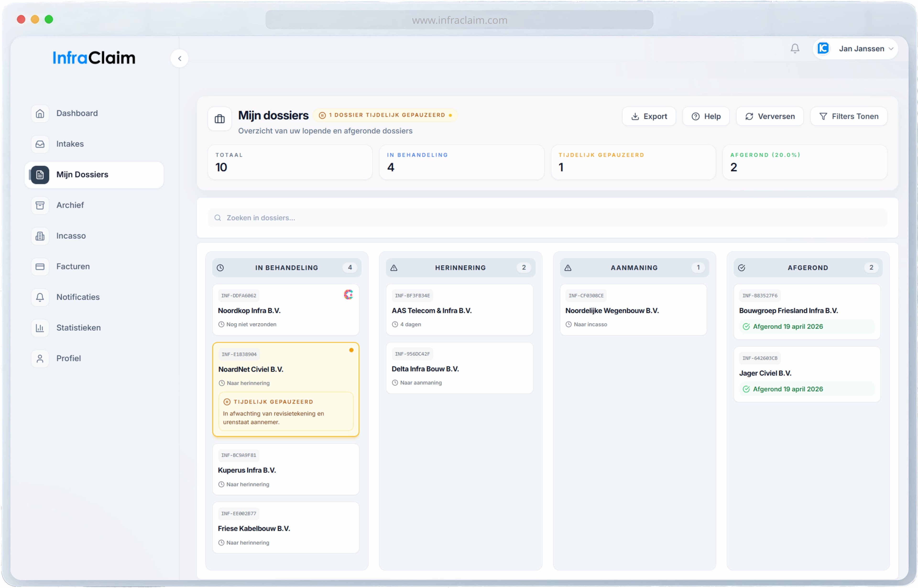Click the In Behandeling column header
This screenshot has height=588, width=918.
[287, 268]
